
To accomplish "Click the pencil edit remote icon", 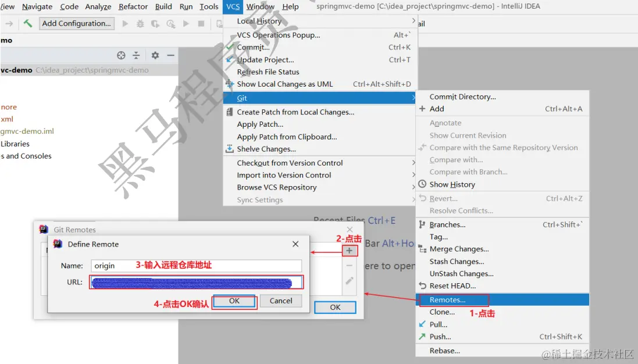I will [x=349, y=281].
